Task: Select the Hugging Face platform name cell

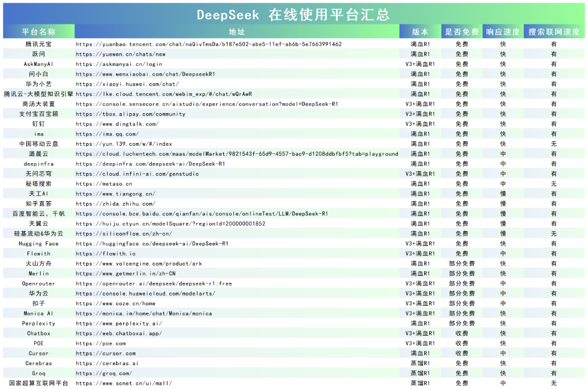Action: (39, 244)
